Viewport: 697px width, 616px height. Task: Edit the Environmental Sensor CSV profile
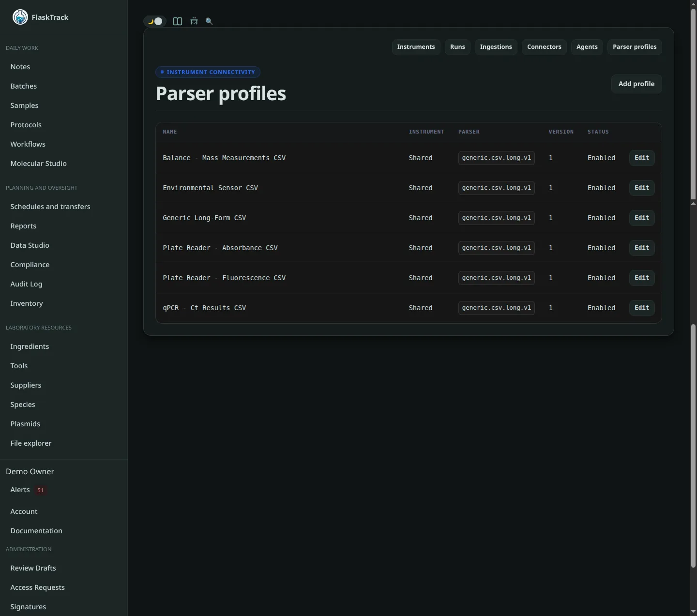(x=642, y=188)
